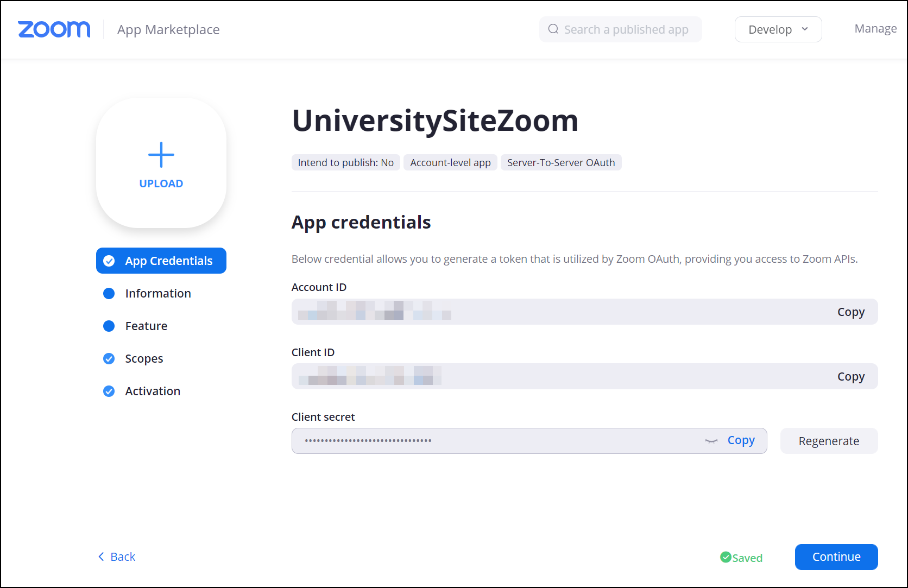Click the Feature step circle icon
The width and height of the screenshot is (908, 588).
tap(109, 326)
